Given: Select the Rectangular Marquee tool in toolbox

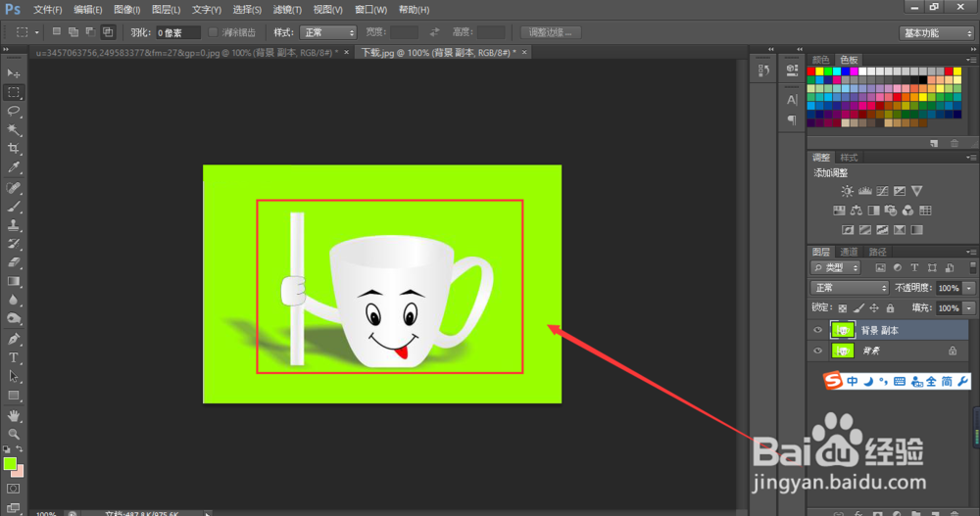Looking at the screenshot, I should click(x=13, y=92).
